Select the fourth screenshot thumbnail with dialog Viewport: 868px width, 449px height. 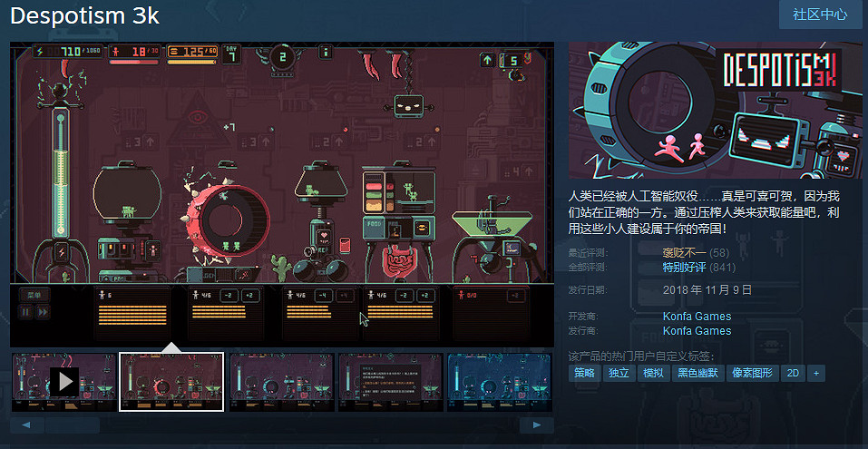pyautogui.click(x=391, y=382)
